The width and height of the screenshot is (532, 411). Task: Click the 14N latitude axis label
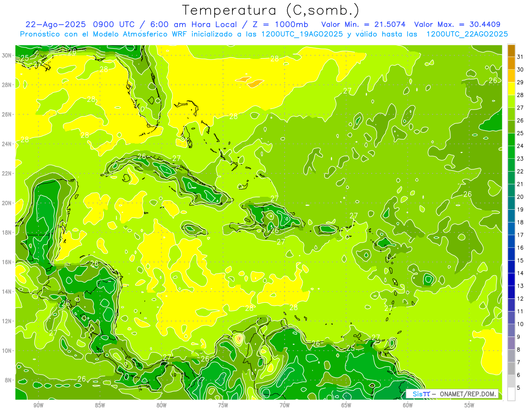click(x=7, y=291)
